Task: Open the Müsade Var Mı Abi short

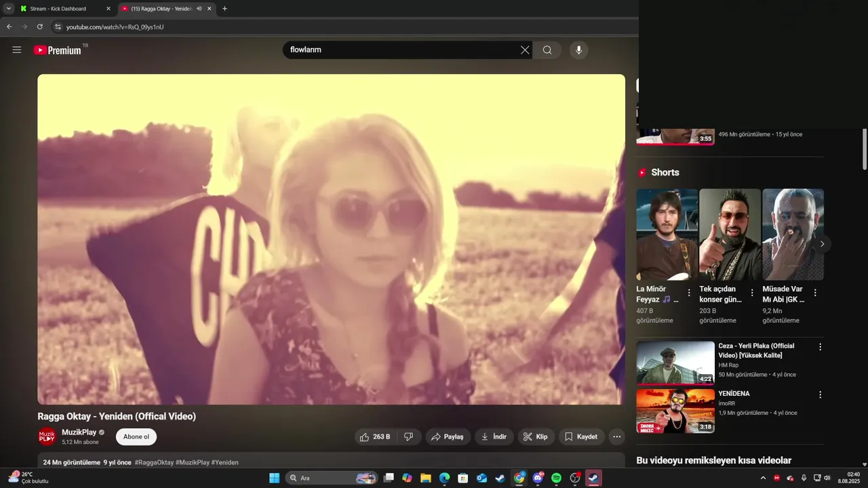Action: [793, 235]
